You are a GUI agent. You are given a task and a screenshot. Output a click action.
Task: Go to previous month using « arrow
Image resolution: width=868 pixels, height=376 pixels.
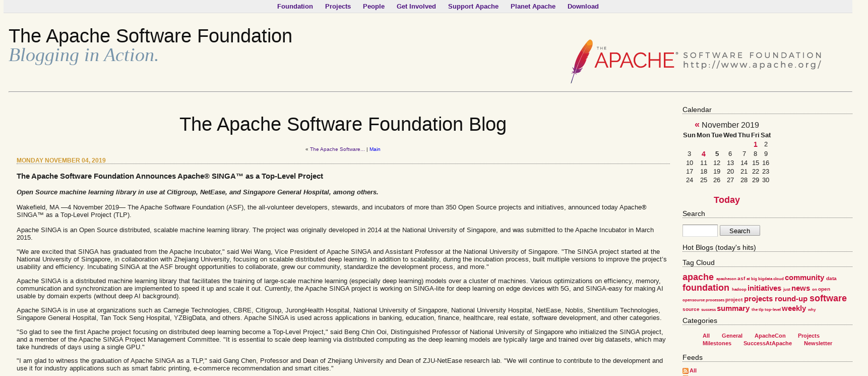pyautogui.click(x=697, y=125)
